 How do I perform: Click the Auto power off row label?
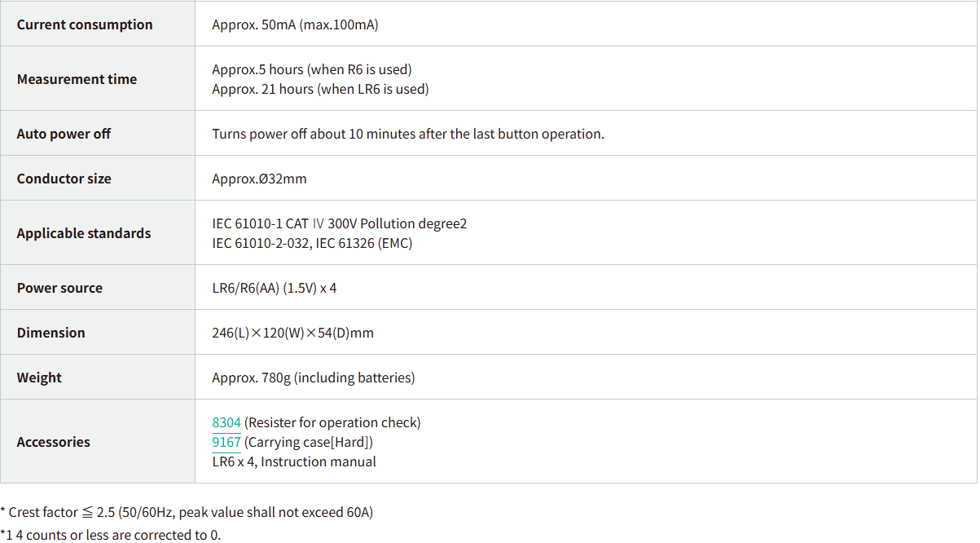tap(64, 134)
